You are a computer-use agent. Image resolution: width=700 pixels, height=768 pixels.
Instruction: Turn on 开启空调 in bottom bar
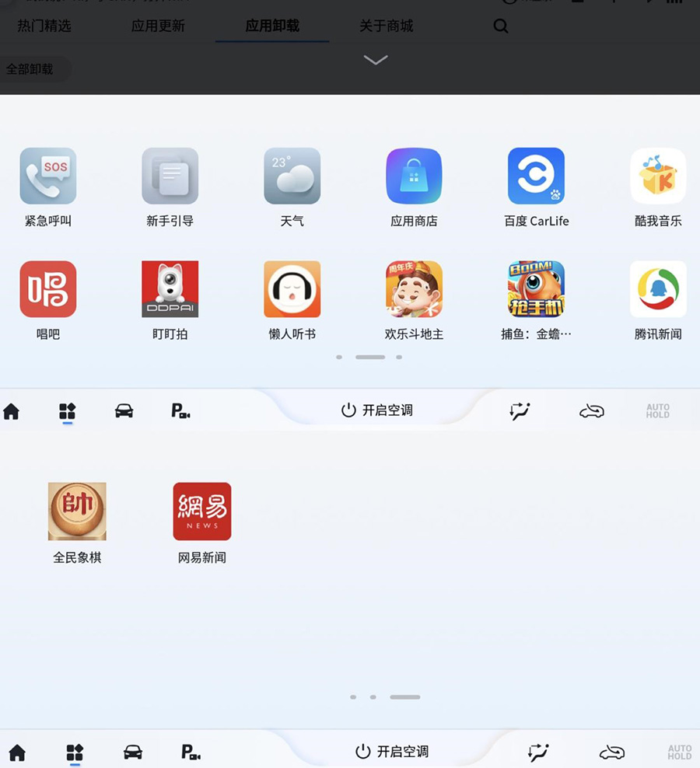point(392,752)
